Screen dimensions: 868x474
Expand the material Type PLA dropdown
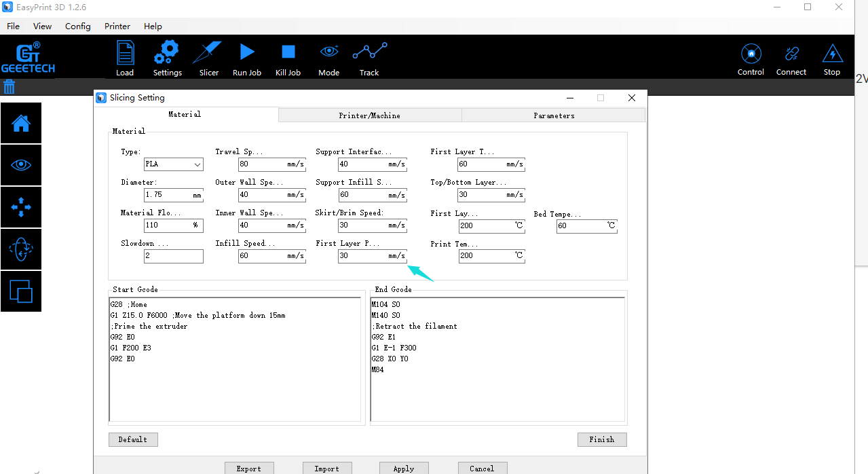pos(173,164)
